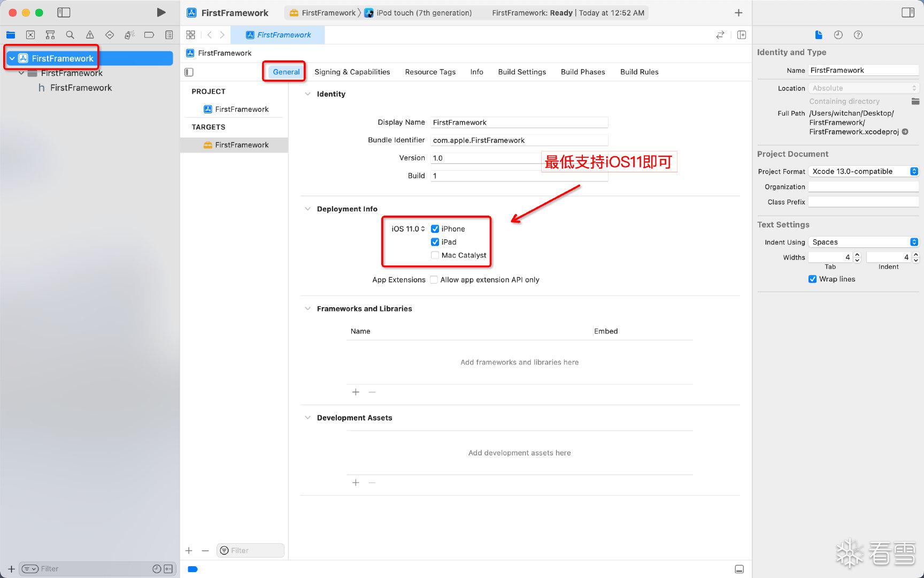924x578 pixels.
Task: Go forward in editor history
Action: click(x=222, y=35)
